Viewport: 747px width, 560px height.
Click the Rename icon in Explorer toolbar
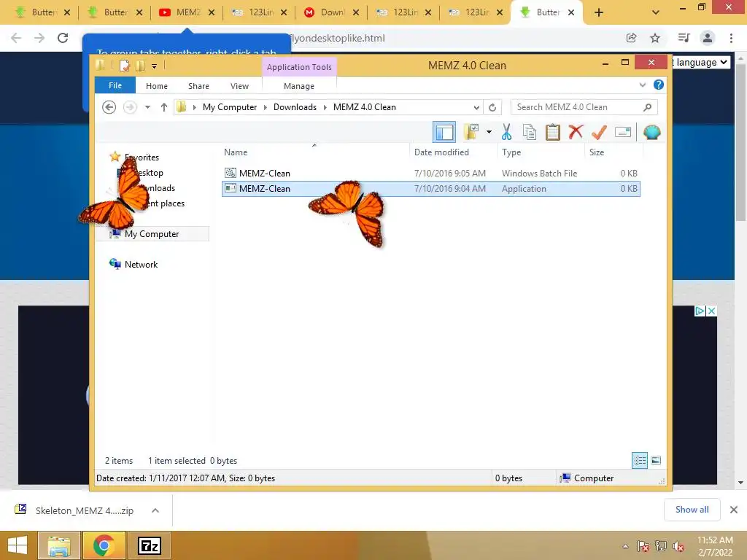(623, 133)
